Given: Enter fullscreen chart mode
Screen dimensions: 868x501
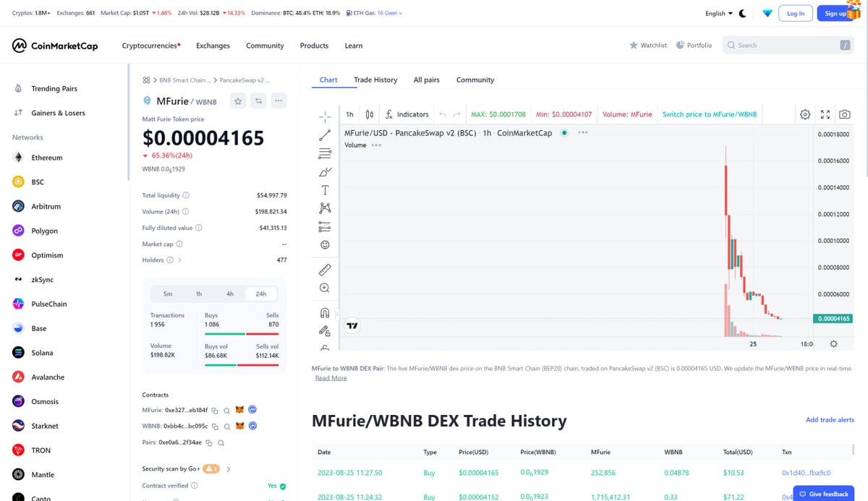Looking at the screenshot, I should tap(825, 114).
